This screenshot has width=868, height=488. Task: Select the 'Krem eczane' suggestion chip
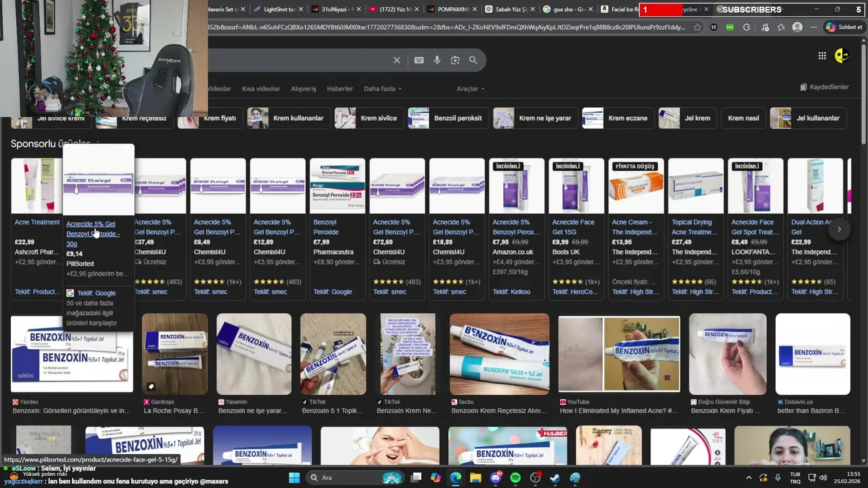click(x=618, y=118)
